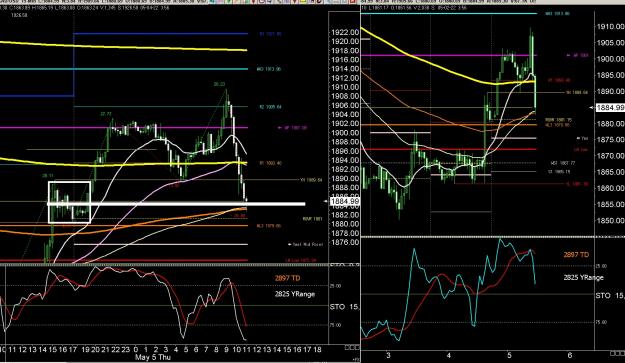Click the 1884.99 current price tag on right chart
This screenshot has width=625, height=363.
coord(610,108)
